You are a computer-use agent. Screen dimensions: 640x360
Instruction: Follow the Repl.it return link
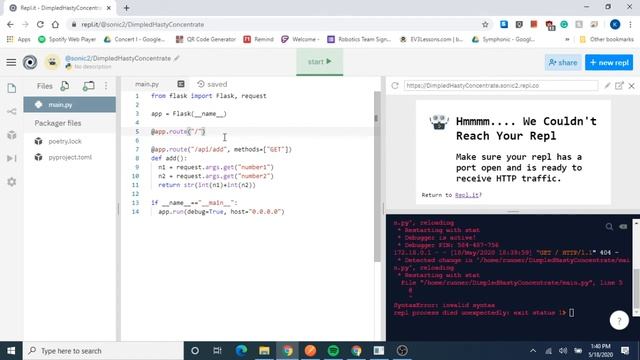point(467,195)
